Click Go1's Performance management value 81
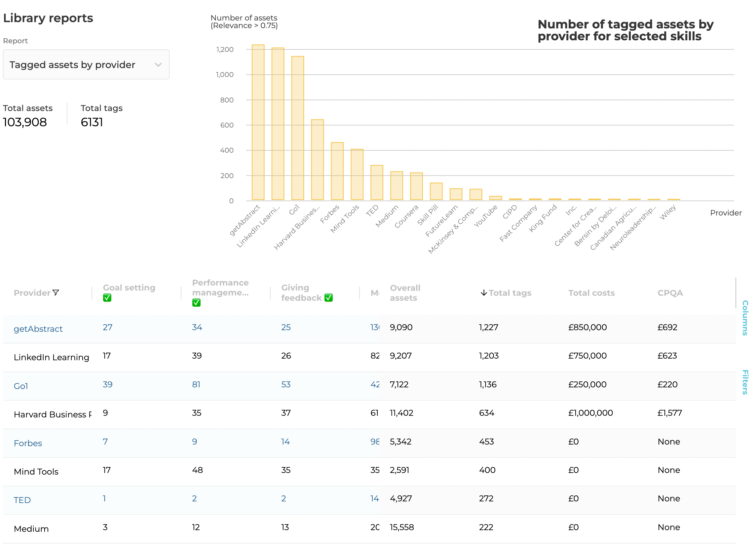This screenshot has height=544, width=756. pyautogui.click(x=196, y=385)
